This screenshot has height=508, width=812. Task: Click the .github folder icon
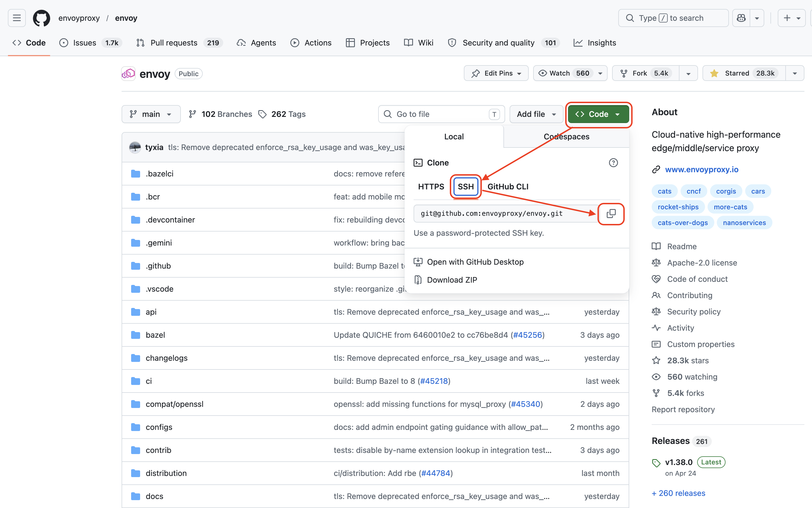tap(136, 266)
